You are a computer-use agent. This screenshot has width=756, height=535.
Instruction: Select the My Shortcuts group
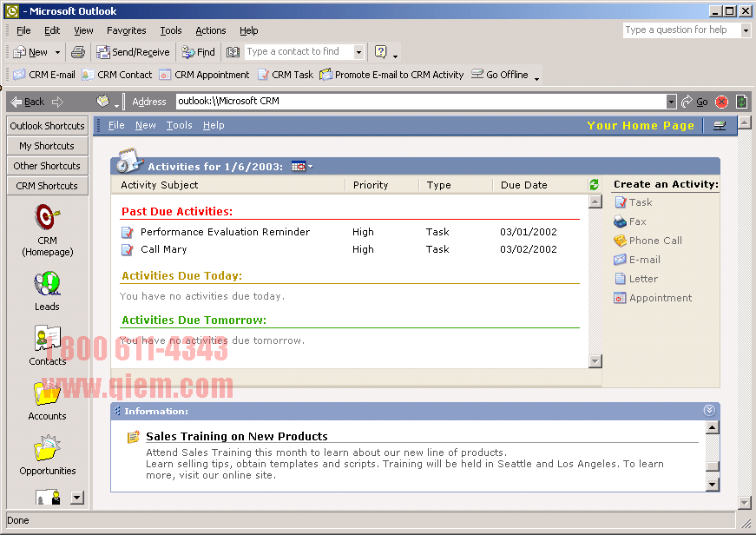[x=47, y=146]
